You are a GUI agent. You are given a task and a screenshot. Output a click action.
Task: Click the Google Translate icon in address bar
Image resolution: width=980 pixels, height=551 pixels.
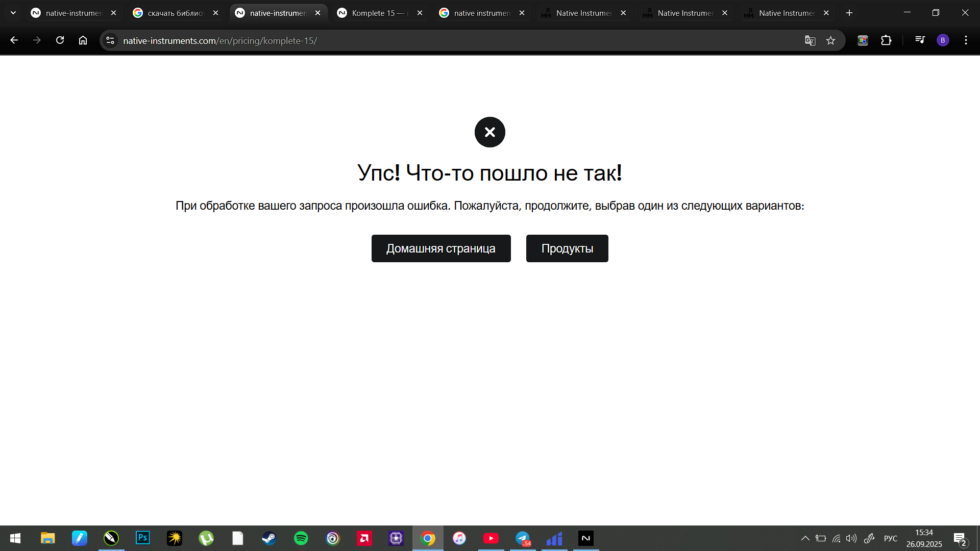[x=810, y=40]
